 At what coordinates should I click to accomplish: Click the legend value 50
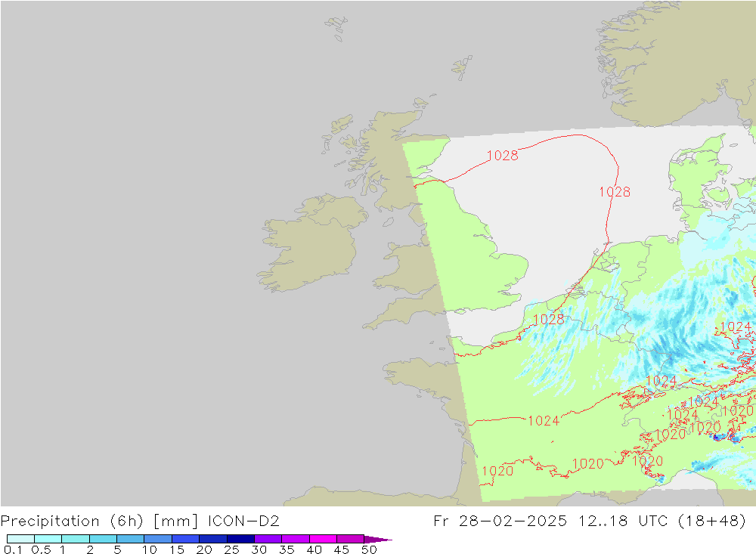coord(369,549)
